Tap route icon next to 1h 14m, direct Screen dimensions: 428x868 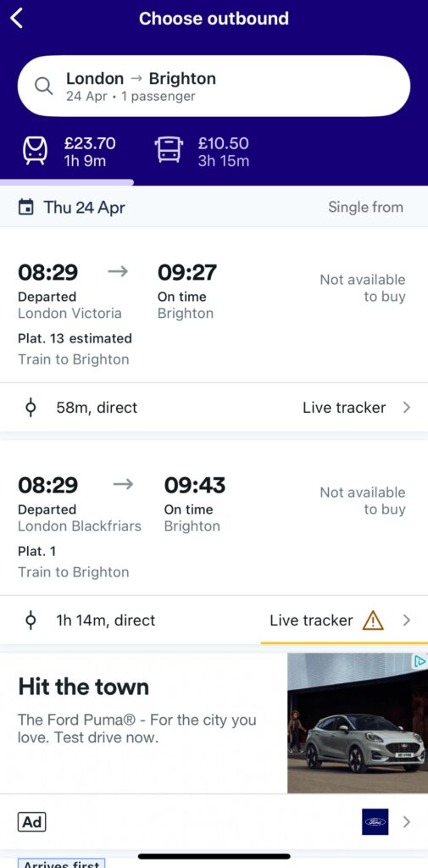tap(31, 620)
